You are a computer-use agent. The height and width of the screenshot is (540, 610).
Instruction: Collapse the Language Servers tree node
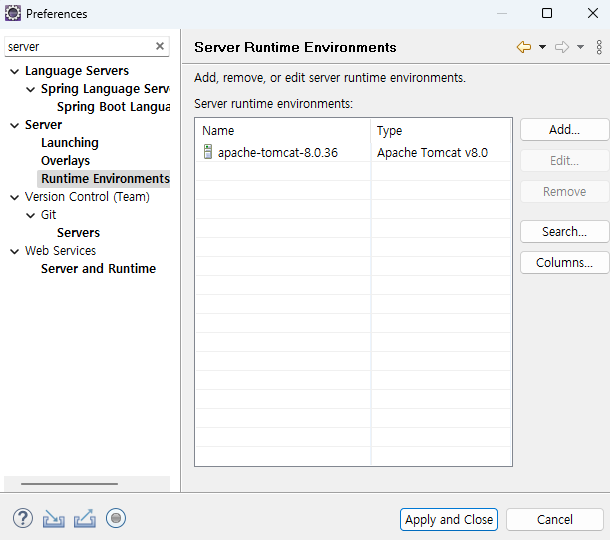pos(14,71)
